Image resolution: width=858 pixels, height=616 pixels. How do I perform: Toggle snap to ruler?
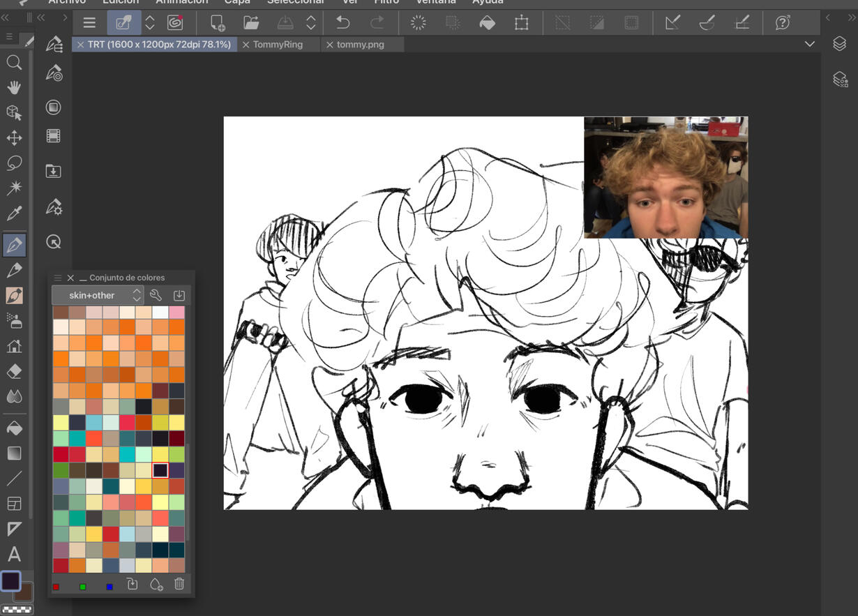tap(672, 23)
